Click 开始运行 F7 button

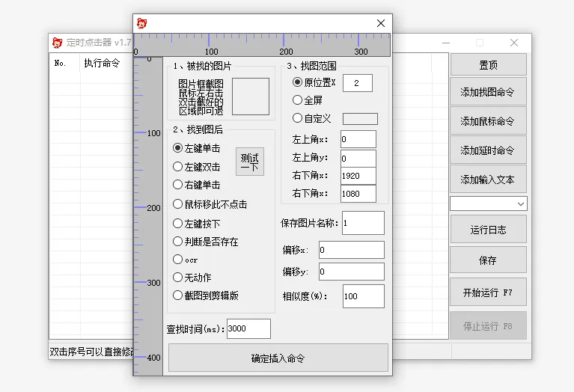click(x=489, y=292)
